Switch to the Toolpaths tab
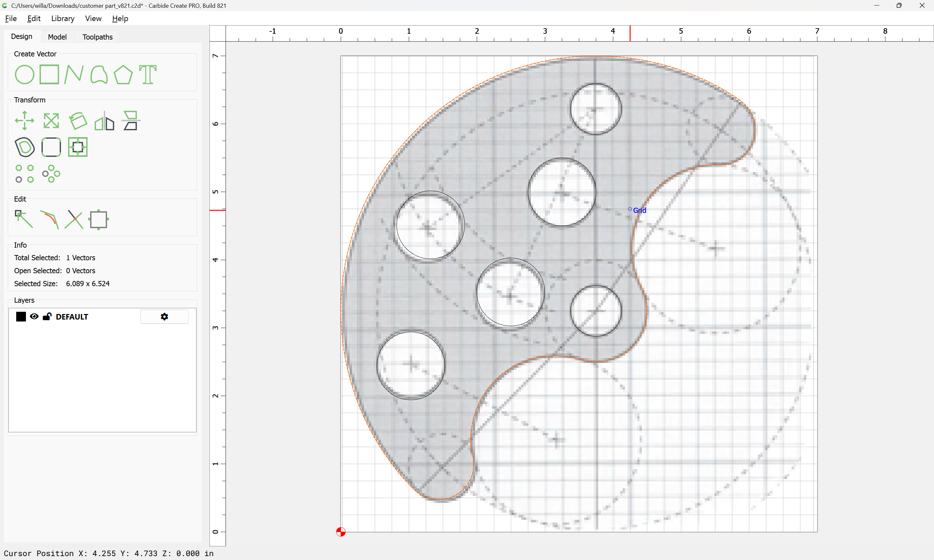This screenshot has width=934, height=560. pos(97,37)
